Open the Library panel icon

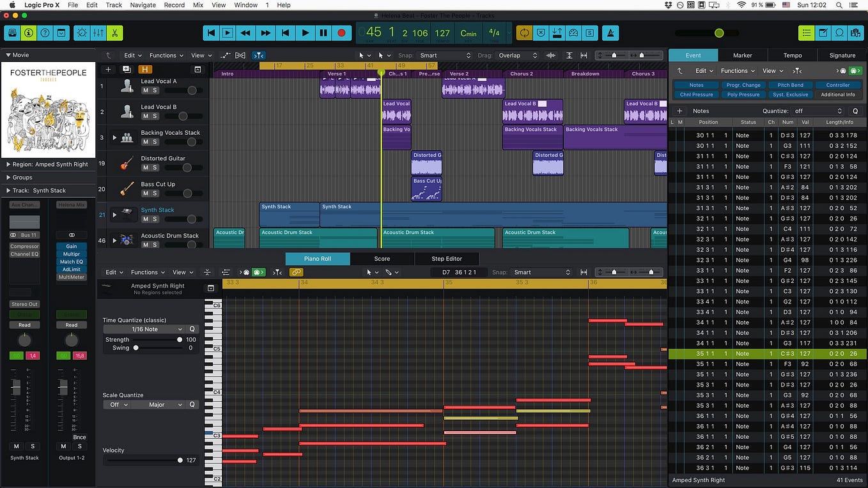click(12, 33)
